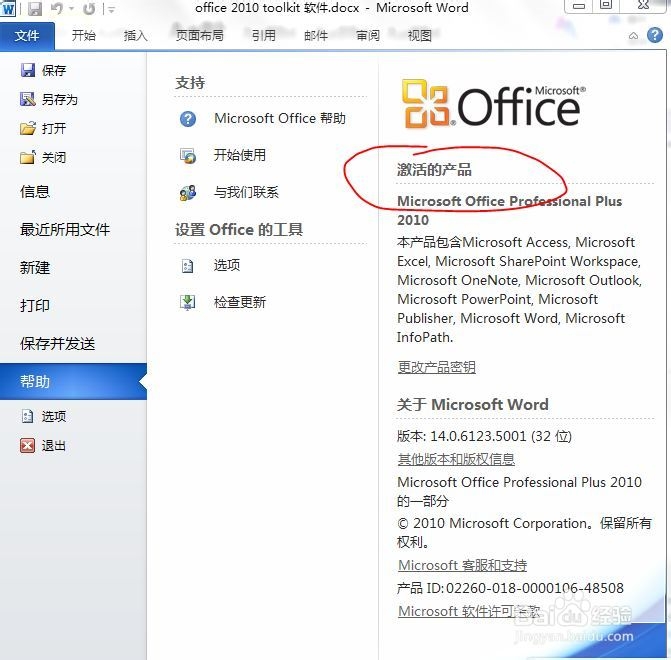Open the Undo history dropdown arrow
This screenshot has width=671, height=660.
71,9
